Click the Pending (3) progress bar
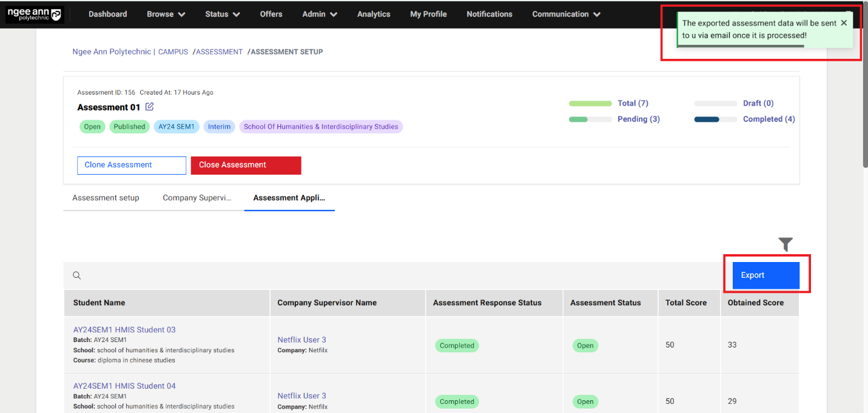 [x=590, y=119]
